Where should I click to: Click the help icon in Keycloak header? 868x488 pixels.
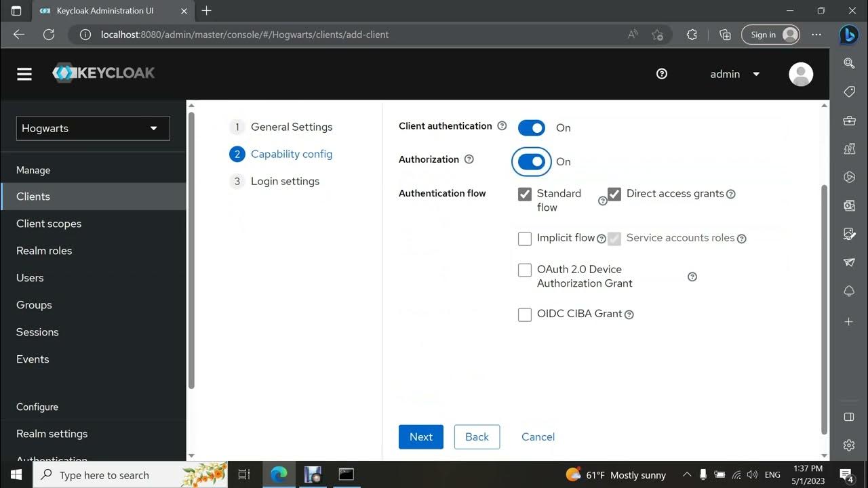(x=662, y=74)
